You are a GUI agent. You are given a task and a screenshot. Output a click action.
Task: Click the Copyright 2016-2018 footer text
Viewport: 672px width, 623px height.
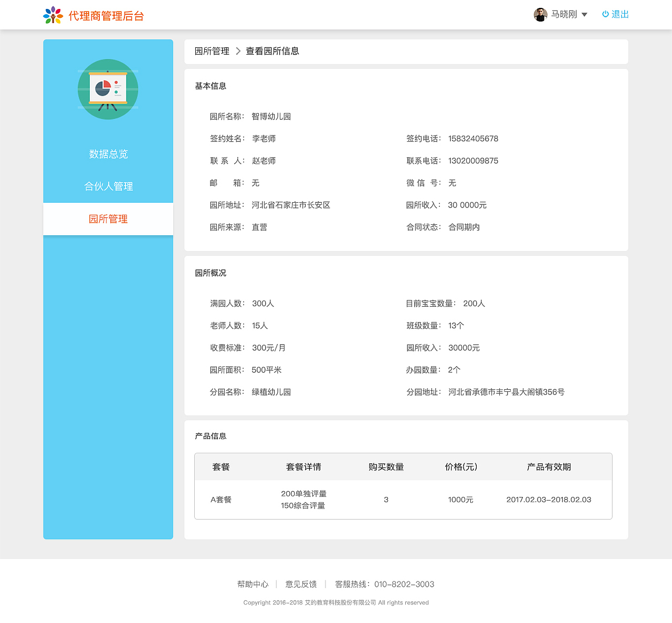click(336, 603)
